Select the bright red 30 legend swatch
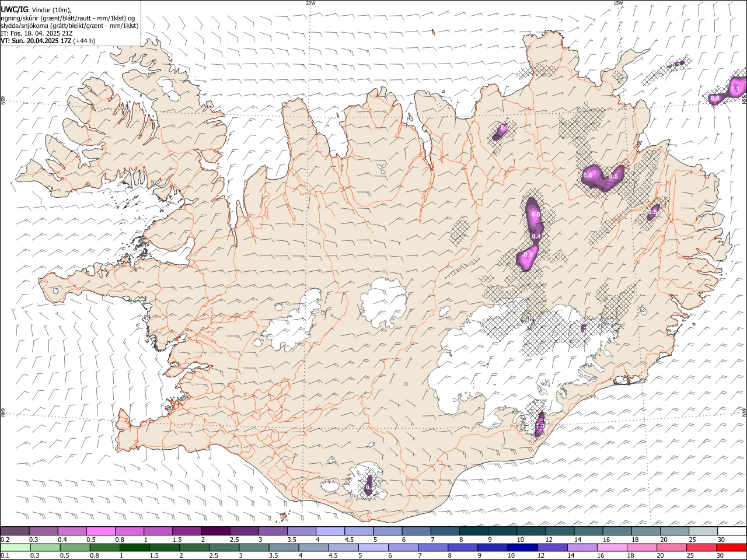The width and height of the screenshot is (747, 560). 731,547
